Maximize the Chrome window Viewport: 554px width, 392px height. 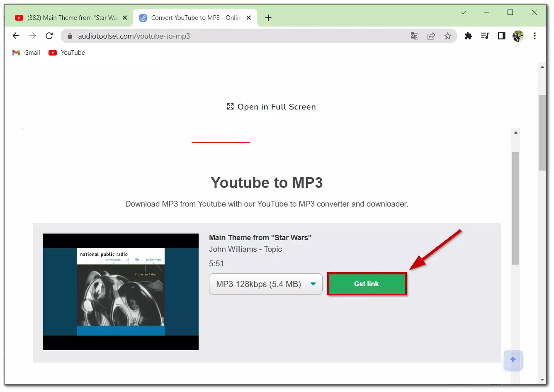tap(510, 12)
